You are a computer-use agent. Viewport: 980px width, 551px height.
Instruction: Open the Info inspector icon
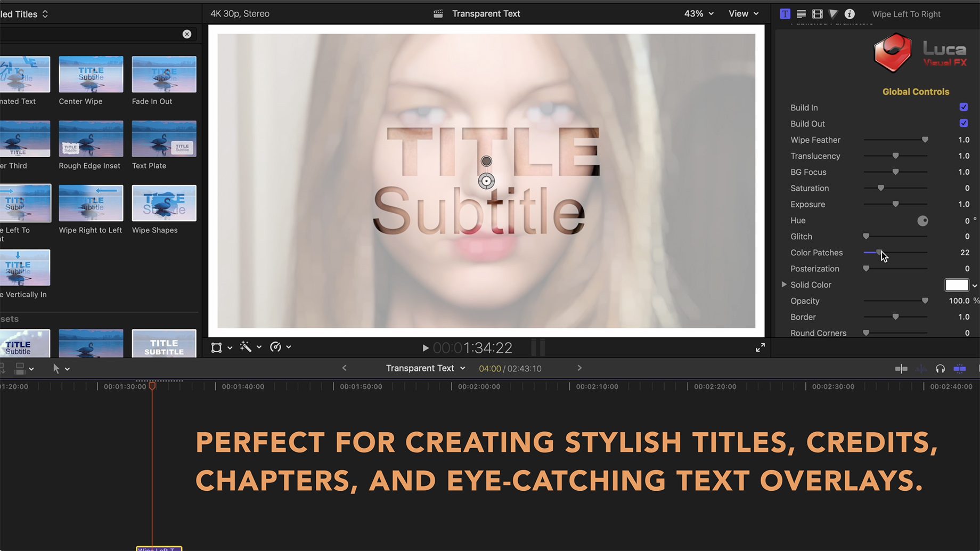click(850, 14)
